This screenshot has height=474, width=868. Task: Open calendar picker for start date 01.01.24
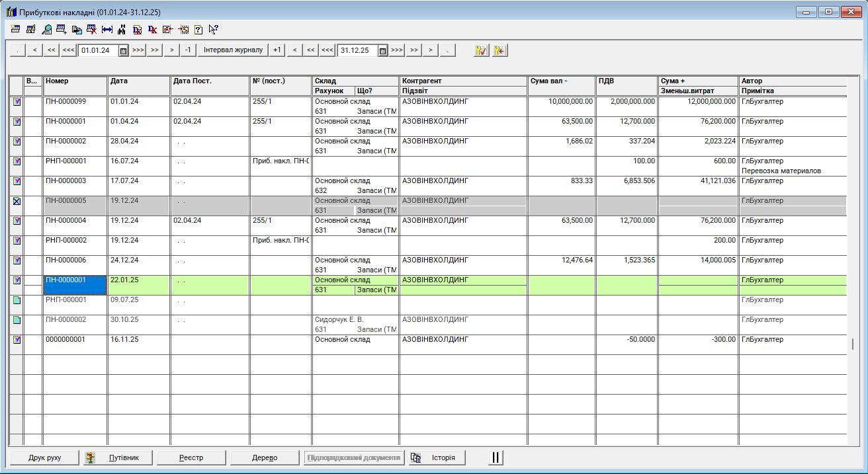pos(123,50)
